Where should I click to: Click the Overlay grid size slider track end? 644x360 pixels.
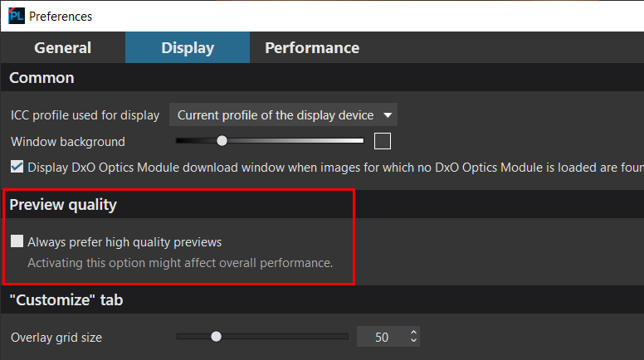tap(344, 337)
